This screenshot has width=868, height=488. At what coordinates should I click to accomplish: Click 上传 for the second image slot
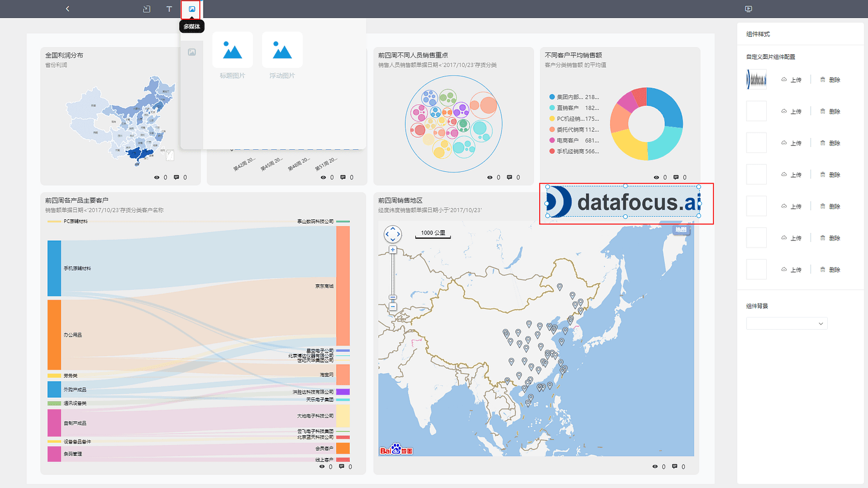click(792, 111)
